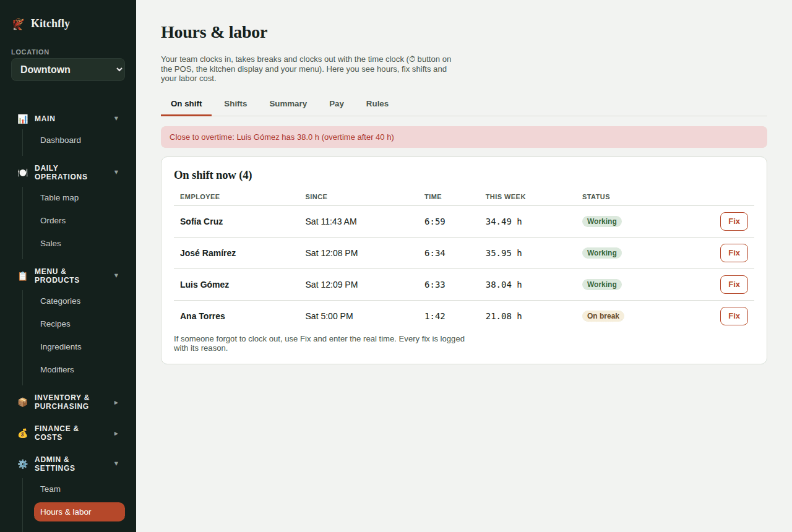
Task: Expand the Inventory & Purchasing section arrow
Action: pyautogui.click(x=116, y=402)
